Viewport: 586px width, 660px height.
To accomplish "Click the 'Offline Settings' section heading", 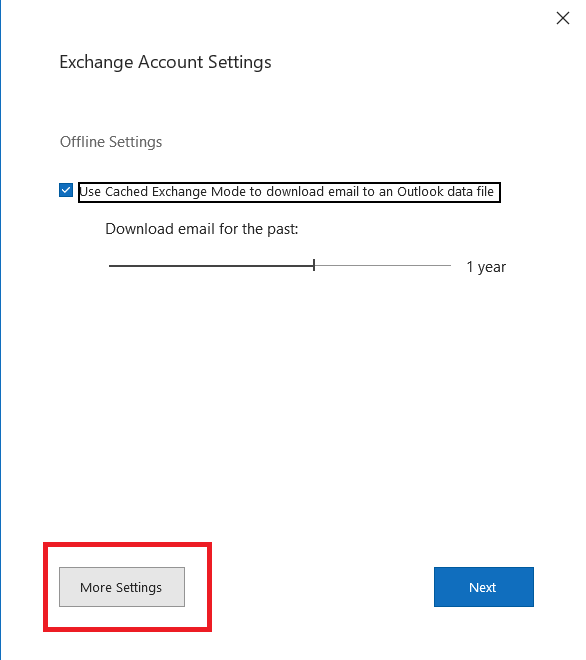I will coord(111,142).
